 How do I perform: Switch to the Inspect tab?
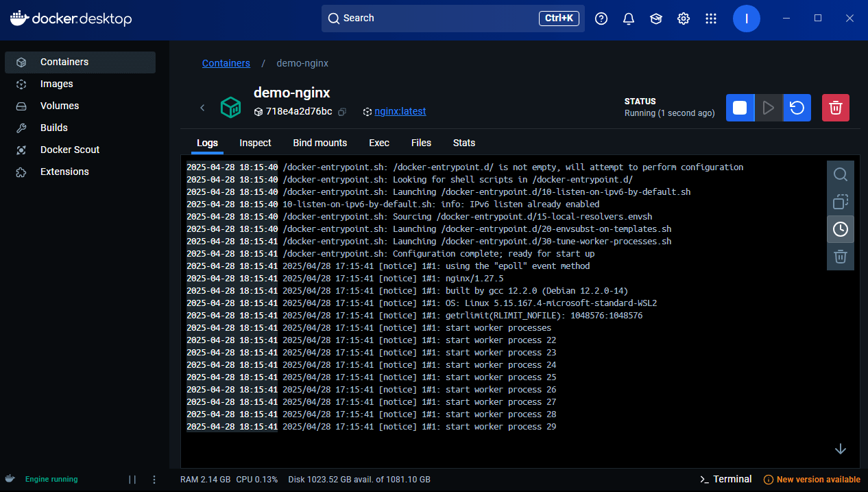click(x=255, y=143)
